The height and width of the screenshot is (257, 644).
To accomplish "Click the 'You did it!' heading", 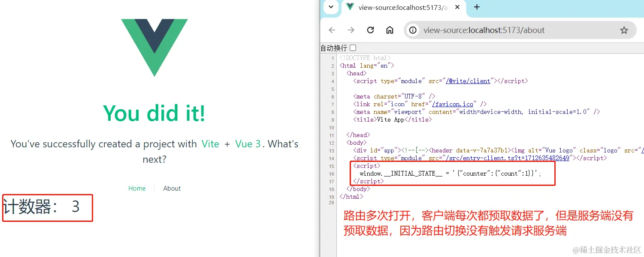I will tap(154, 113).
